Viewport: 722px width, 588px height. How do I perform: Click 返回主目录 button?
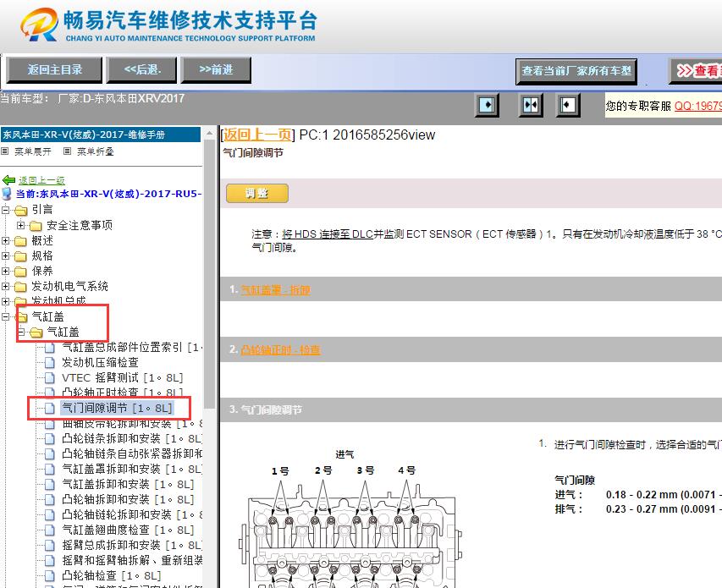(55, 70)
